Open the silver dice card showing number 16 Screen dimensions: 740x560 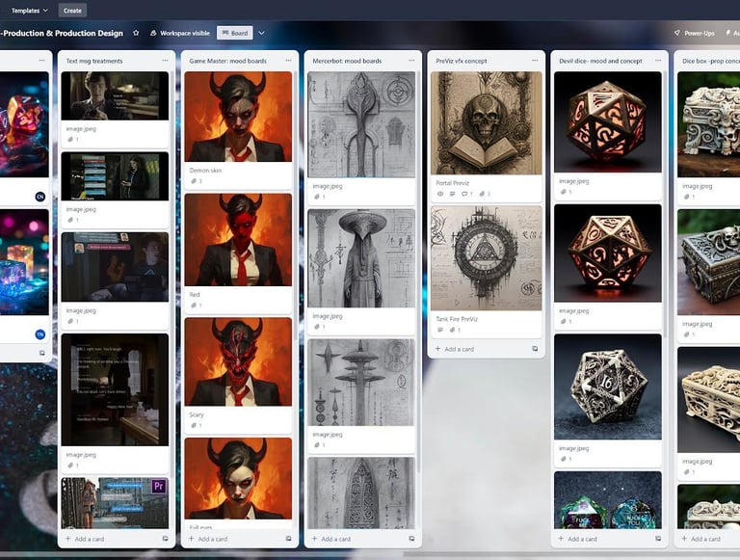click(x=608, y=387)
